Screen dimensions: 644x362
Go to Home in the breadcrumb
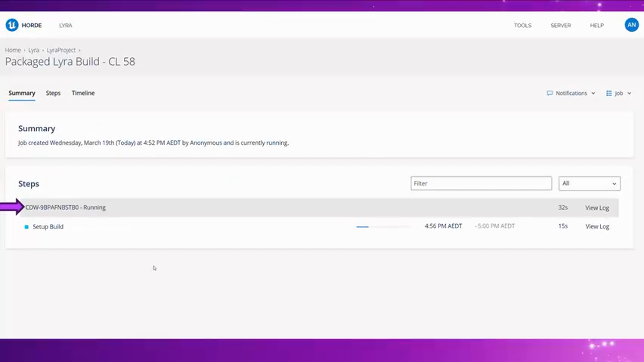click(x=13, y=50)
